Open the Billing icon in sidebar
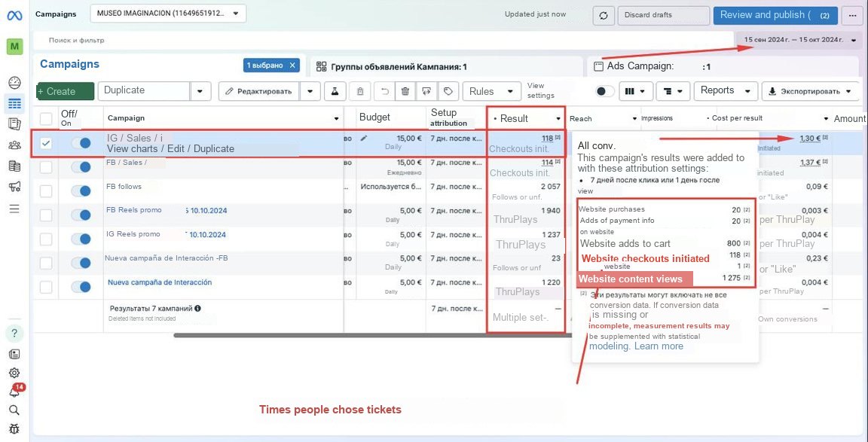This screenshot has width=868, height=442. pyautogui.click(x=14, y=166)
